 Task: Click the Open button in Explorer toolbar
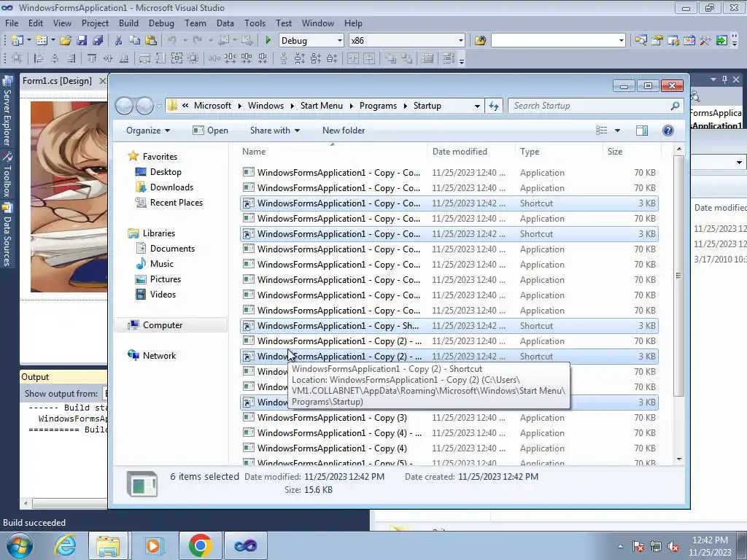(211, 131)
